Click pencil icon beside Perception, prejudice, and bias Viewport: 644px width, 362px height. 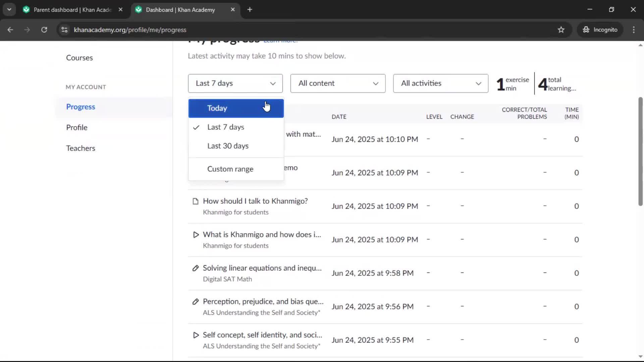tap(196, 302)
